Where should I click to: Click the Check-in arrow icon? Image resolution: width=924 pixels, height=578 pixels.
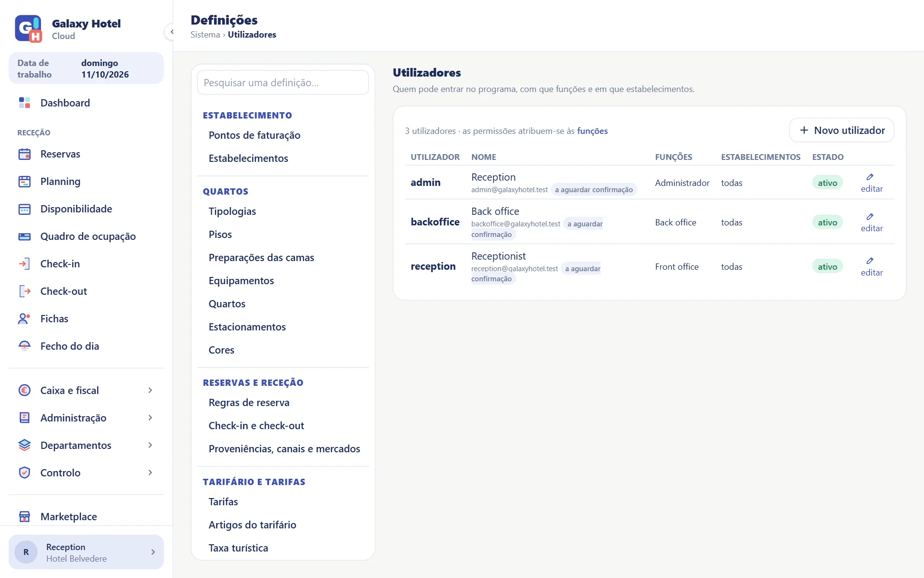[25, 264]
